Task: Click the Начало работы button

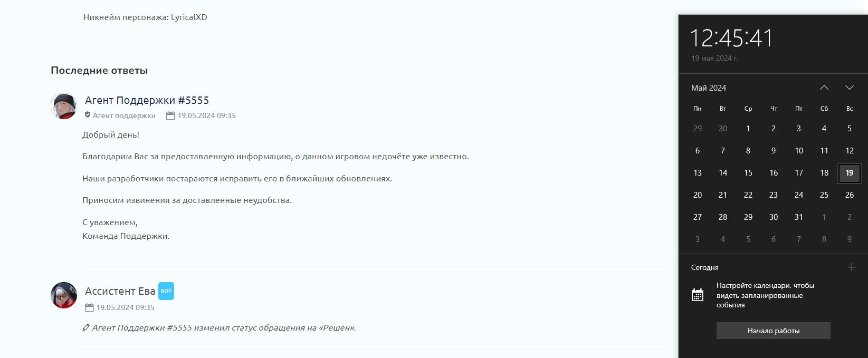Action: point(774,331)
